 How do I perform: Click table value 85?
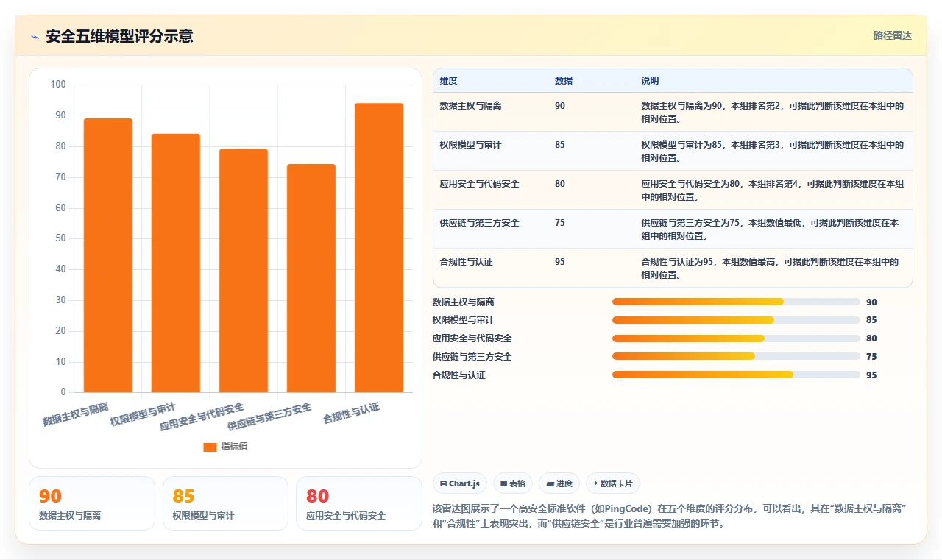pyautogui.click(x=560, y=145)
